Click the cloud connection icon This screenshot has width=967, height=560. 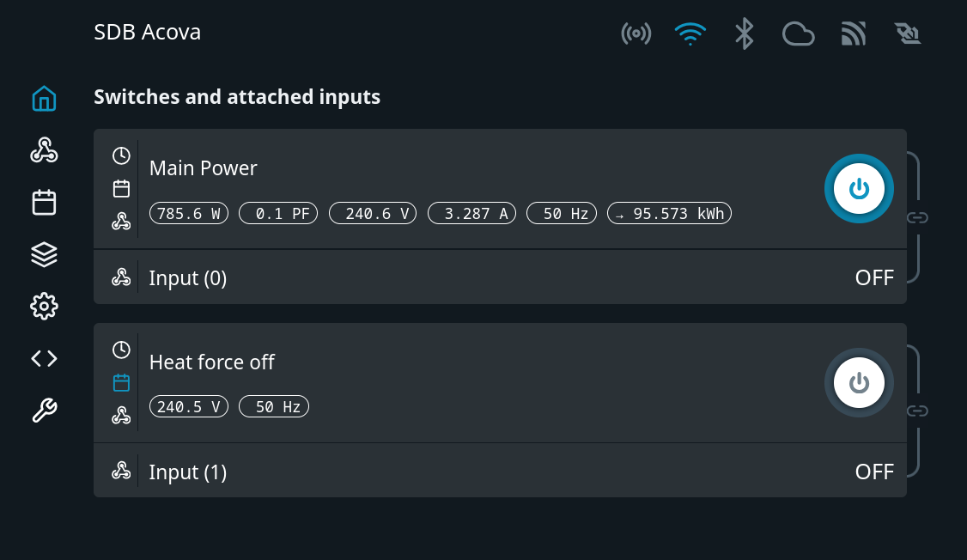point(798,33)
